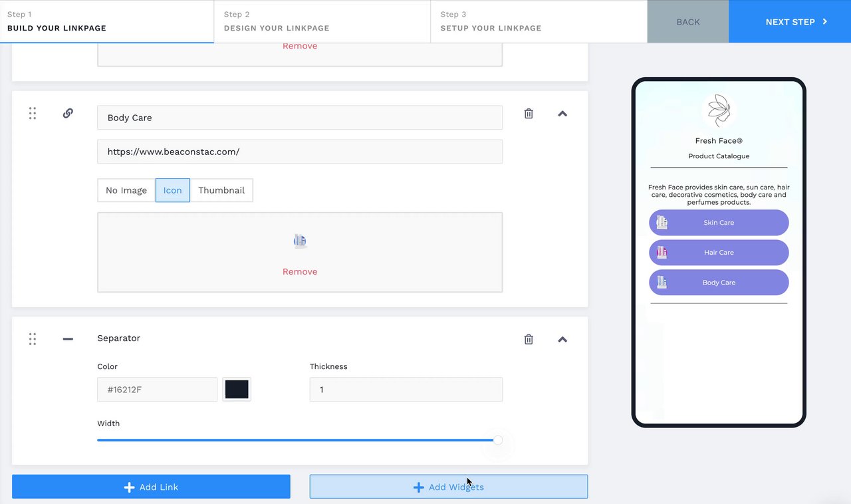Viewport: 851px width, 504px height.
Task: Grab the Body Care drag handle
Action: (32, 114)
